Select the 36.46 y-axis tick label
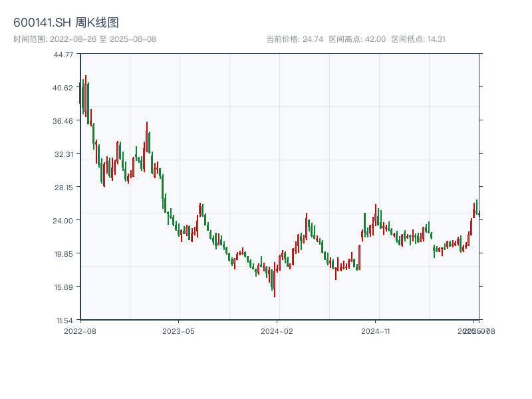Image resolution: width=532 pixels, height=399 pixels. click(63, 121)
